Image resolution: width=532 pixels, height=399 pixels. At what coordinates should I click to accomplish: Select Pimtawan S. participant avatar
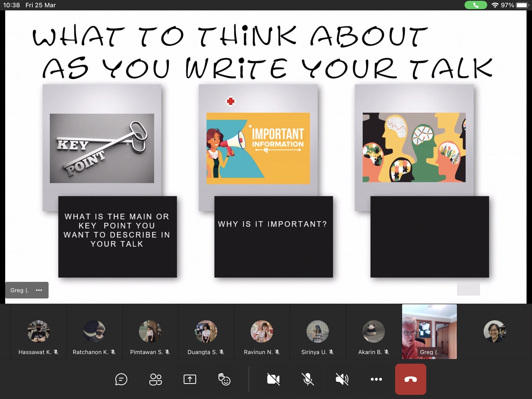point(150,331)
